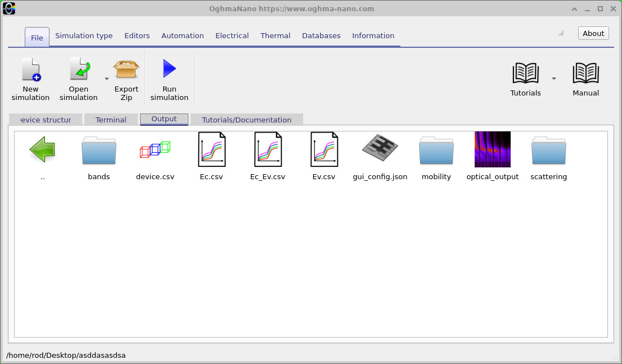The height and width of the screenshot is (364, 622).
Task: Open the Automation ribbon tab
Action: [182, 35]
